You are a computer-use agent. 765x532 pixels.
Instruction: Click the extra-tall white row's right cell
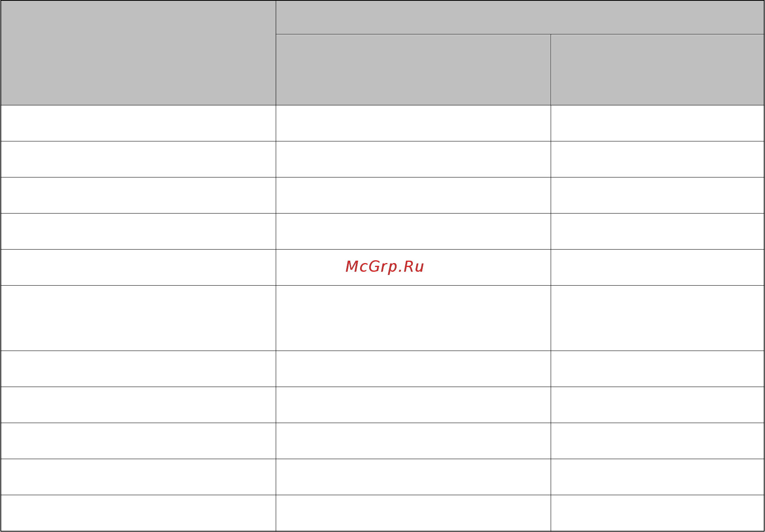[x=657, y=318]
